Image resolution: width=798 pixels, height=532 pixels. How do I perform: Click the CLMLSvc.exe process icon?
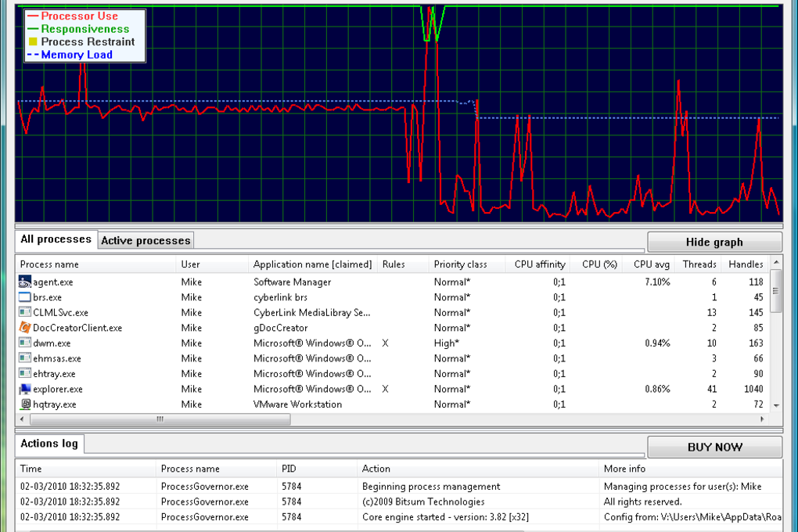(x=24, y=312)
